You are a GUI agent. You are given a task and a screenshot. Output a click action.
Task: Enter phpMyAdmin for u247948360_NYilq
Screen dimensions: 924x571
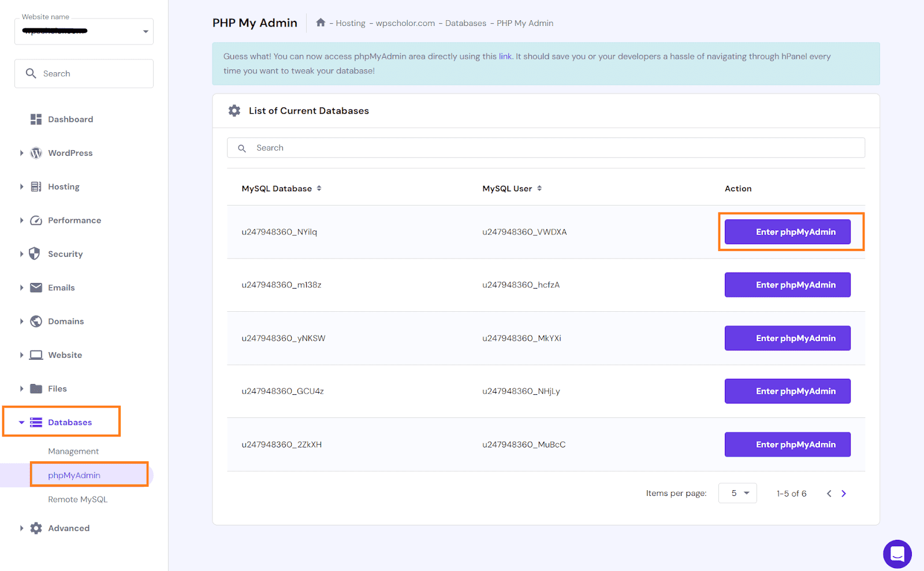click(788, 232)
